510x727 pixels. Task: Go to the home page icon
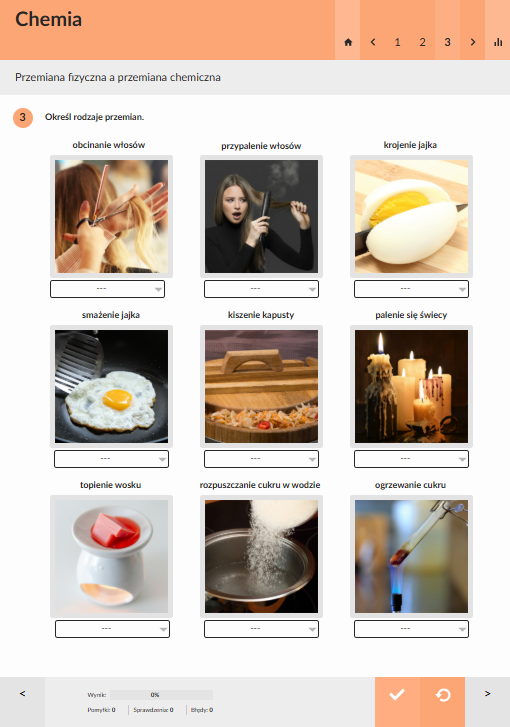click(348, 42)
